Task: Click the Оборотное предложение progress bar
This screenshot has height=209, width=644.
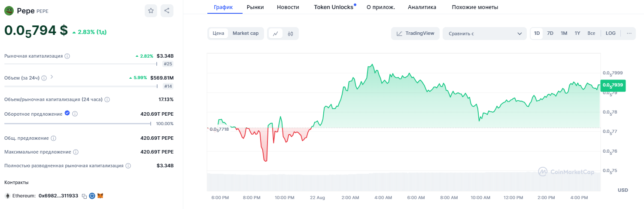Action: pyautogui.click(x=77, y=124)
